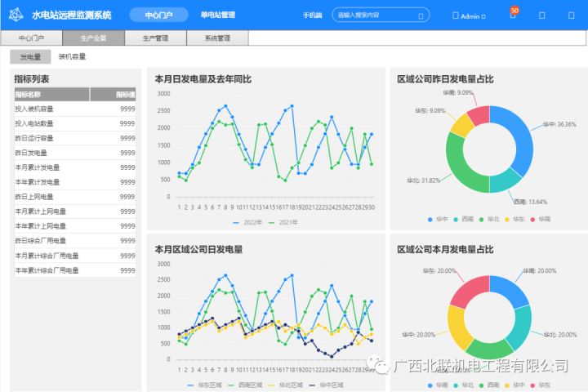
Task: Sort by the 指标值 column header
Action: point(125,95)
